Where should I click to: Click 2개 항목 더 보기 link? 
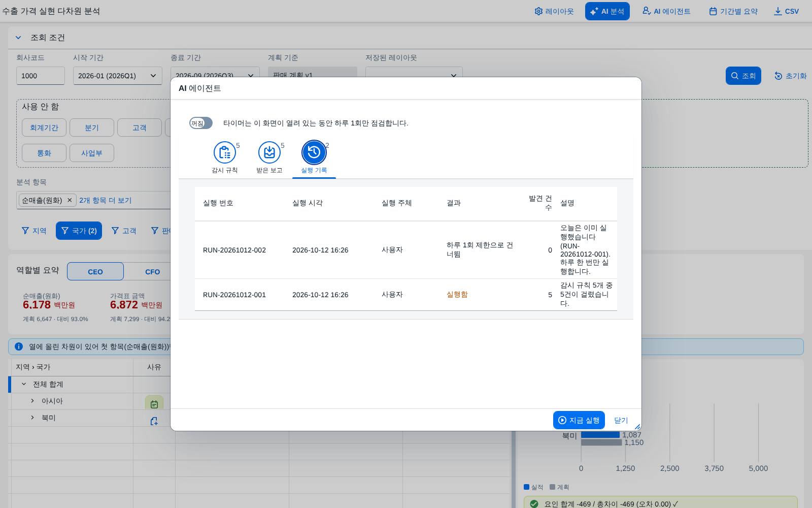pos(106,200)
